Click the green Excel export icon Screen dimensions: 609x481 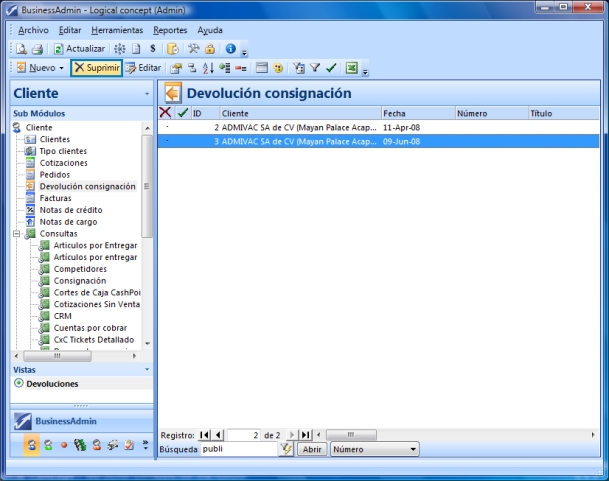tap(351, 68)
